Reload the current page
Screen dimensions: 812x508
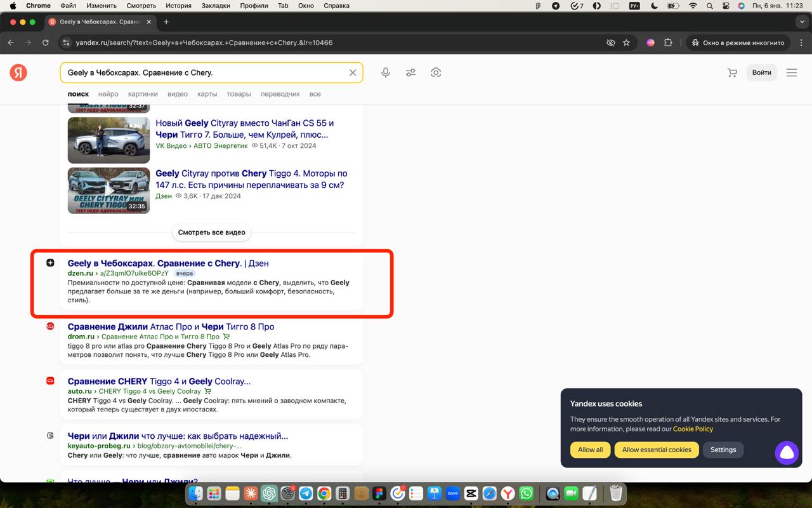click(45, 43)
